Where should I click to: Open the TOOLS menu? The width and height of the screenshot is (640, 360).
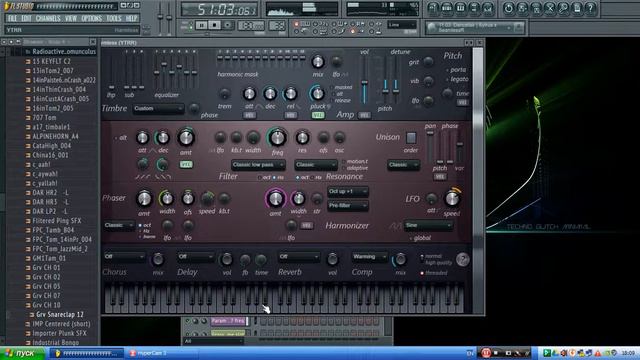[113, 18]
